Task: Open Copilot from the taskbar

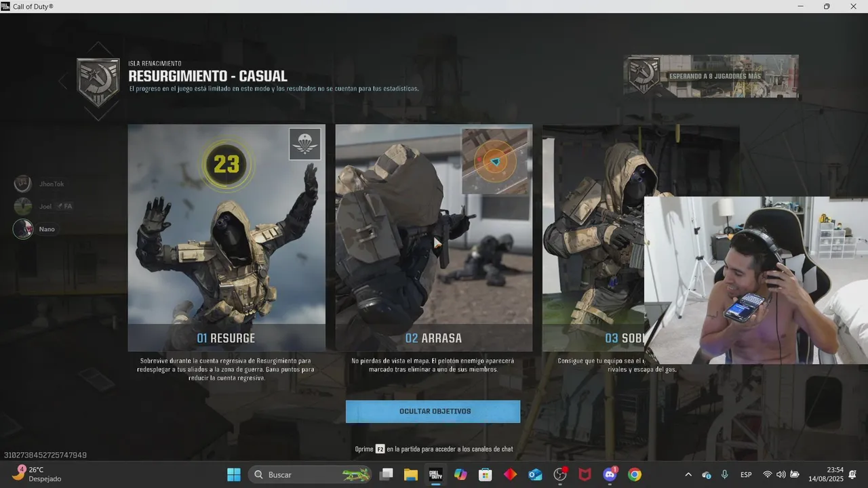Action: (460, 474)
